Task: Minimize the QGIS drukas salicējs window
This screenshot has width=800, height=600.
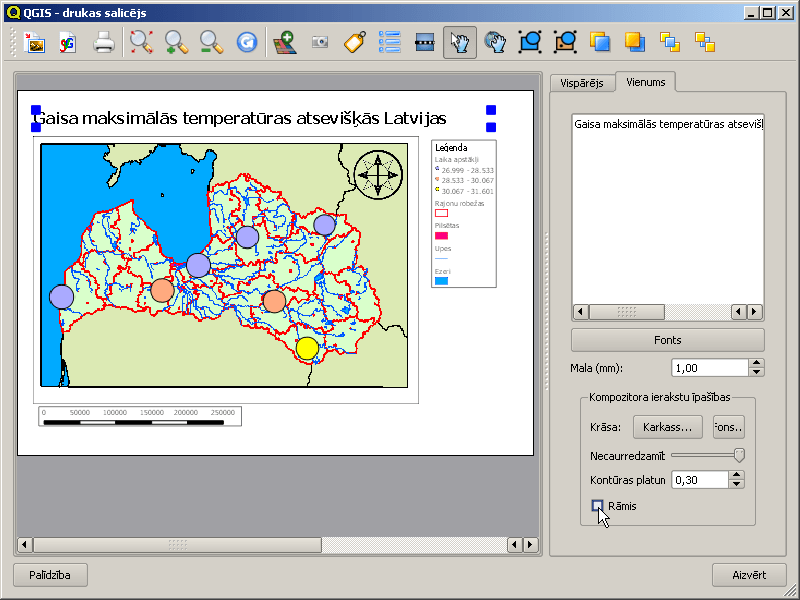Action: click(x=751, y=13)
